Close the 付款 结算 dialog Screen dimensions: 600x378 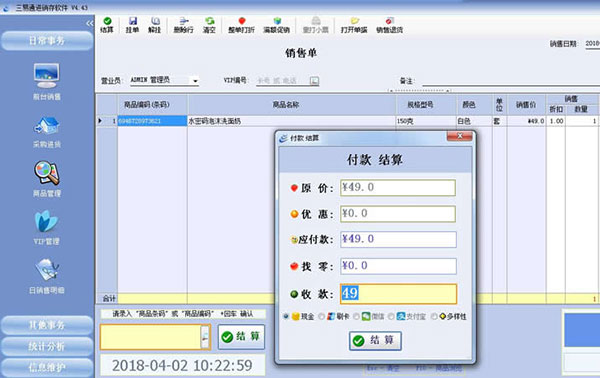460,136
